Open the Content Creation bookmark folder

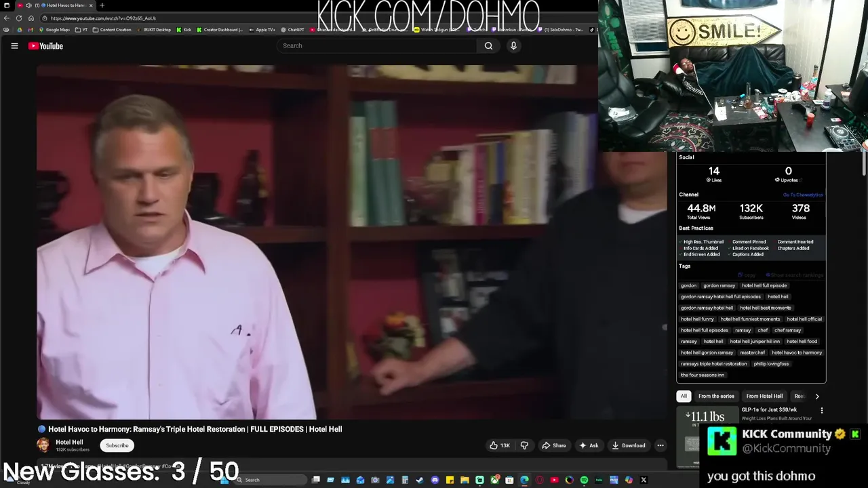[112, 30]
